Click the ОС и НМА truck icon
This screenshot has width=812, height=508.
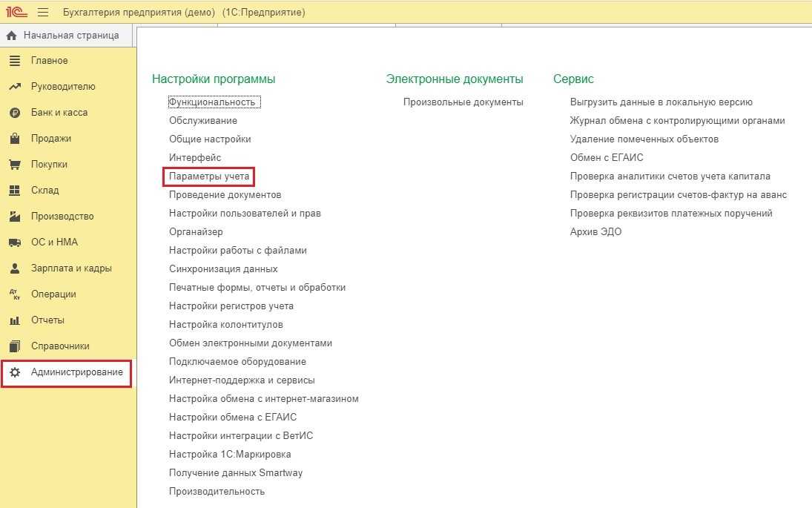pyautogui.click(x=15, y=242)
